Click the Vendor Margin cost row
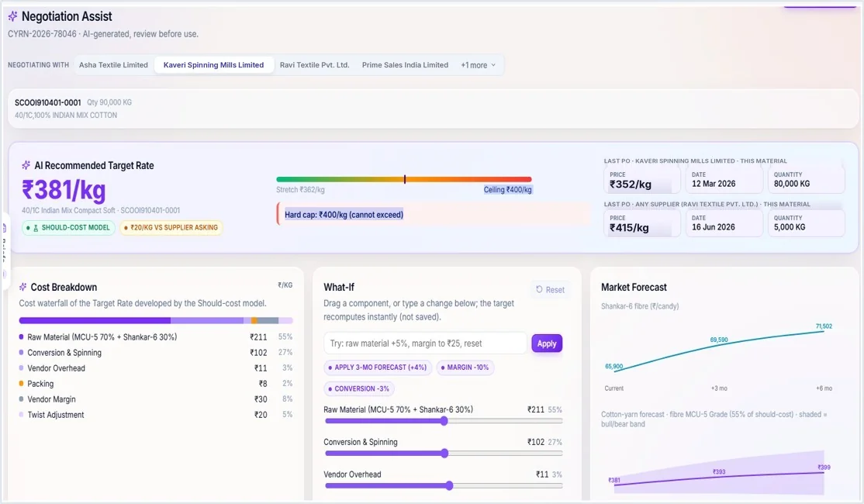The image size is (864, 504). [156, 399]
